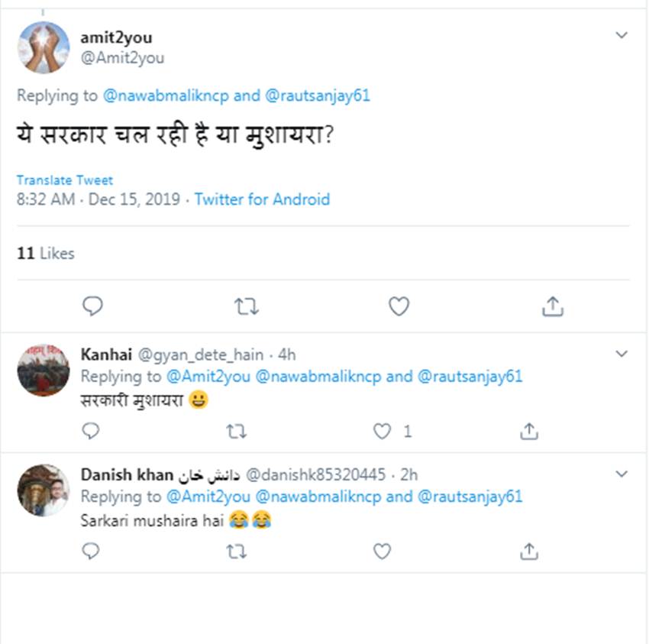Open amit2you's profile picture
The width and height of the screenshot is (649, 644).
(44, 47)
